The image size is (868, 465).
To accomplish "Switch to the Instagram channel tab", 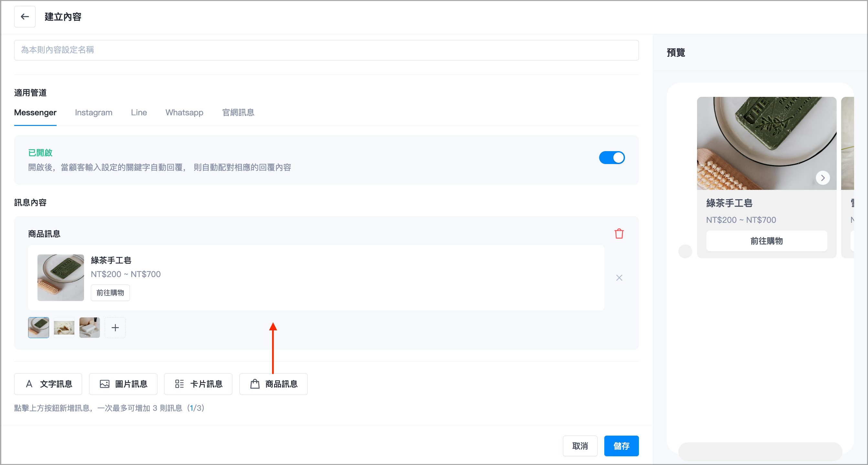I will pos(94,112).
